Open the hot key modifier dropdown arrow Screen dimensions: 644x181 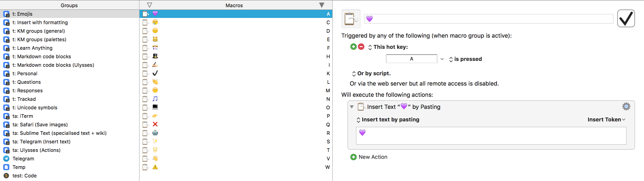pyautogui.click(x=442, y=59)
